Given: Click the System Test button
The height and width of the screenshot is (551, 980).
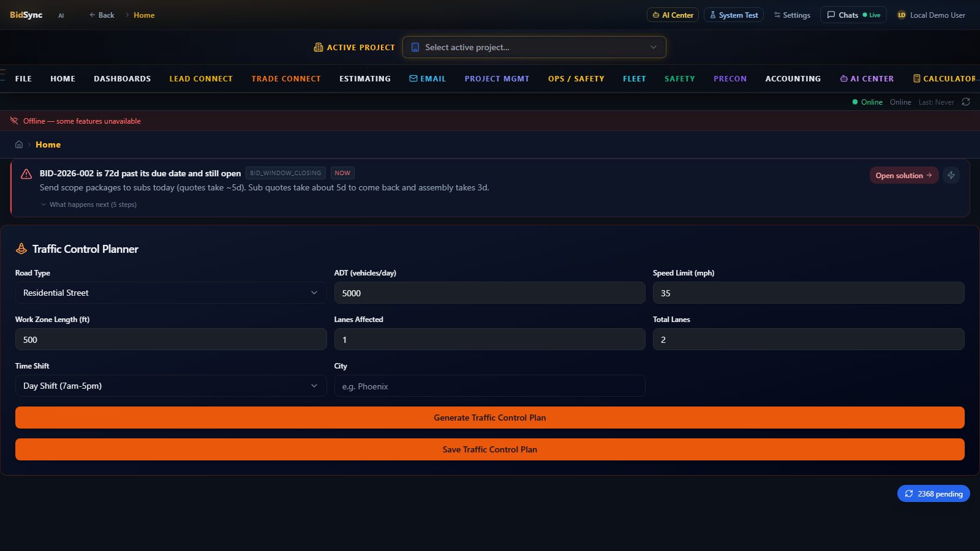Looking at the screenshot, I should click(734, 15).
